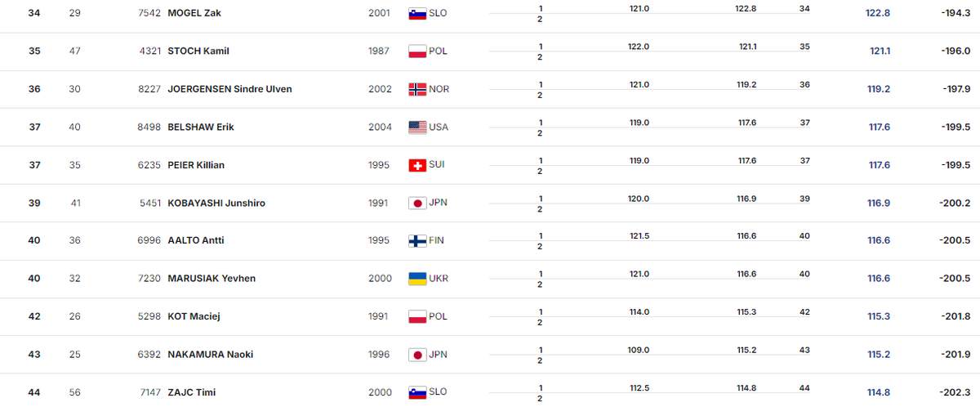Select the name MOGEL Zak
The height and width of the screenshot is (407, 980).
194,13
